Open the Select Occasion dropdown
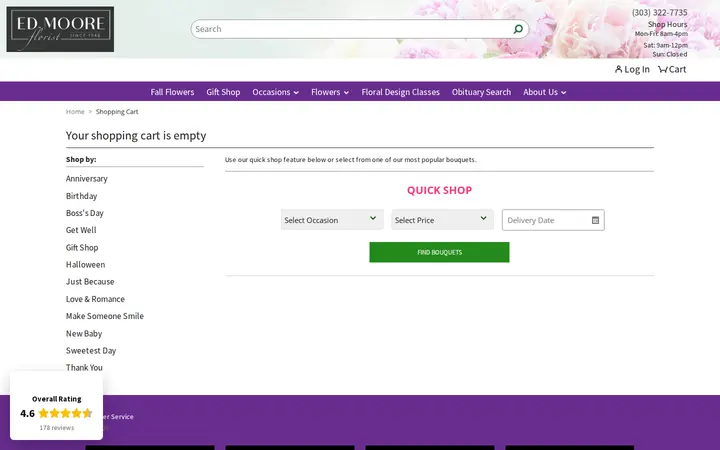Screen dimensions: 720x450 coord(332,220)
